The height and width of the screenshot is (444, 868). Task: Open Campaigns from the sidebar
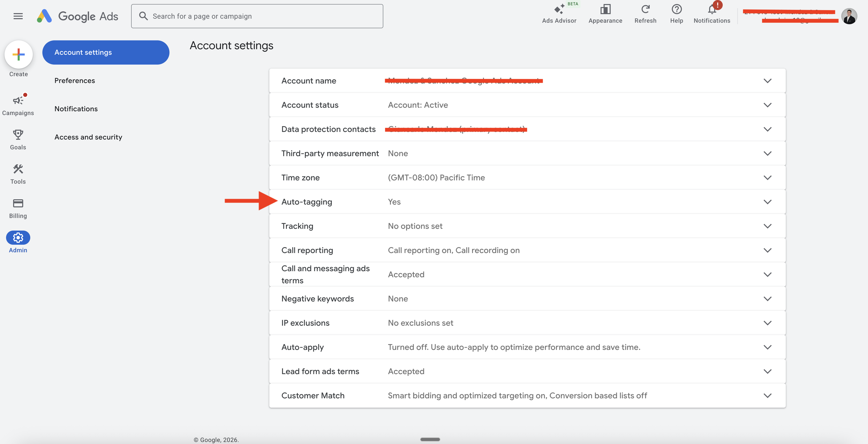pos(18,100)
